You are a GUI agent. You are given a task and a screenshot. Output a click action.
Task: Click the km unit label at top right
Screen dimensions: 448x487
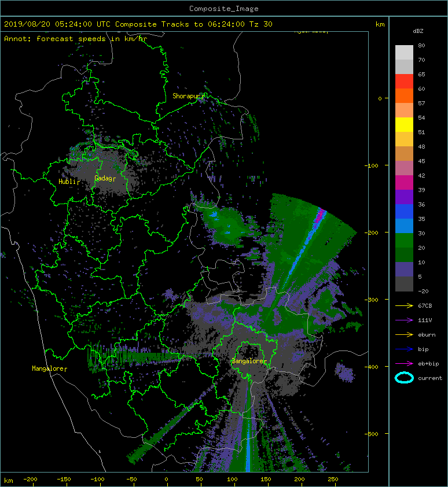coord(380,24)
